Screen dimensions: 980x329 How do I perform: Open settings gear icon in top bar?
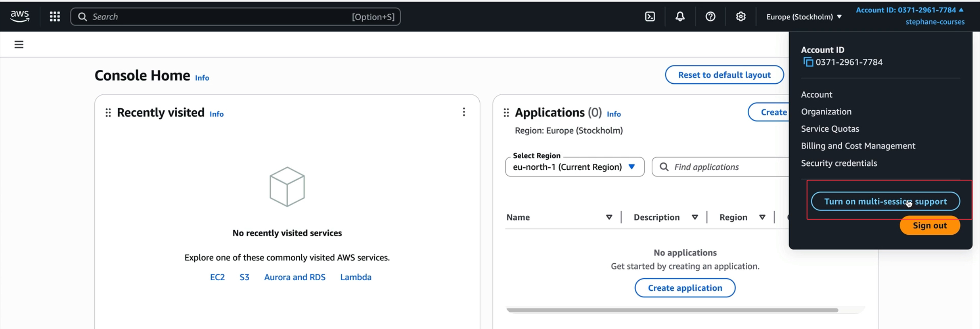[741, 16]
